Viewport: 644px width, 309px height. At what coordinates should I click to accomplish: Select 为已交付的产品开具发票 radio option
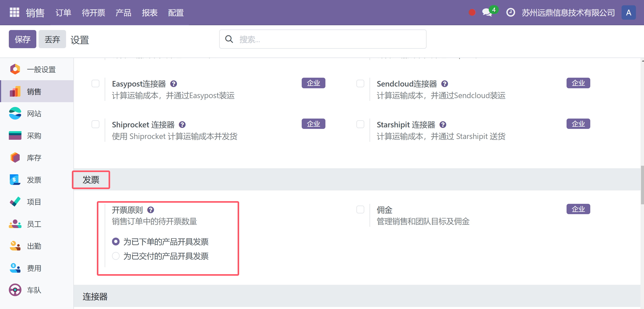pos(116,256)
